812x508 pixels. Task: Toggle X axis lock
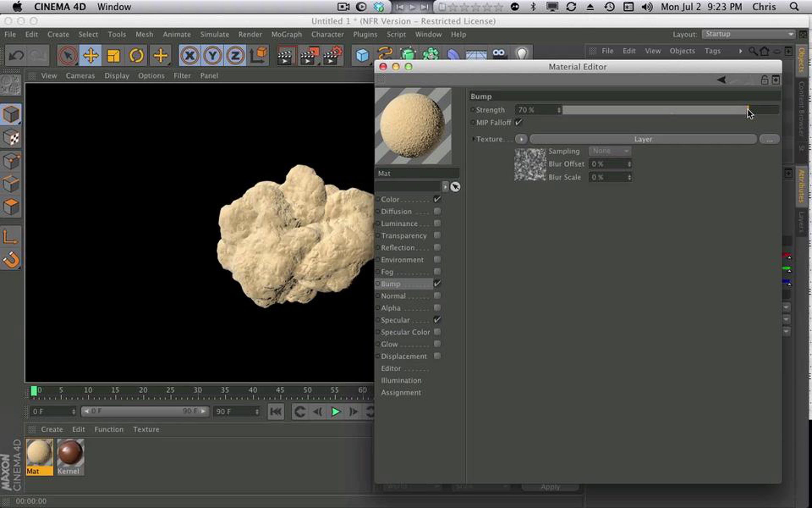[x=190, y=55]
